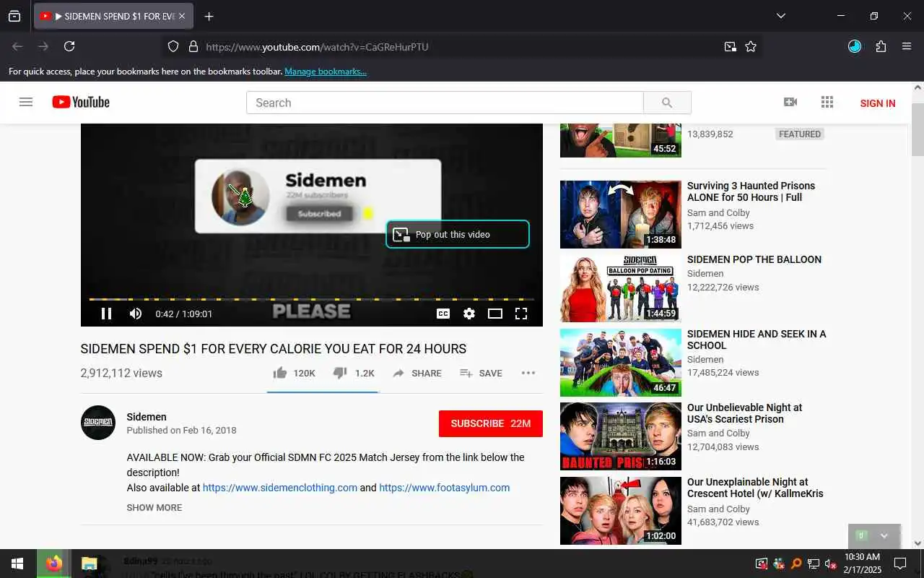Screen dimensions: 924x578
Task: Click Sam and Colby under Surviving 3 Haunted Prisons
Action: pyautogui.click(x=718, y=212)
